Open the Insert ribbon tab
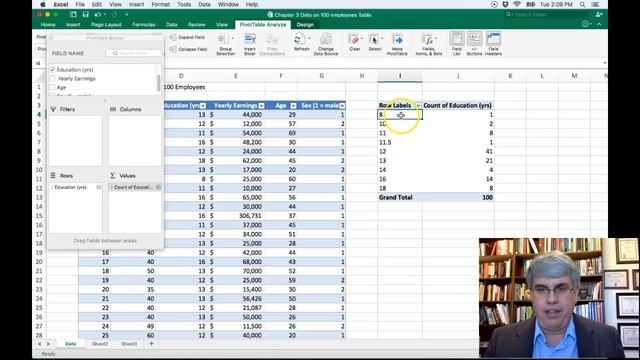Screen dimensions: 640x360 [x=73, y=24]
